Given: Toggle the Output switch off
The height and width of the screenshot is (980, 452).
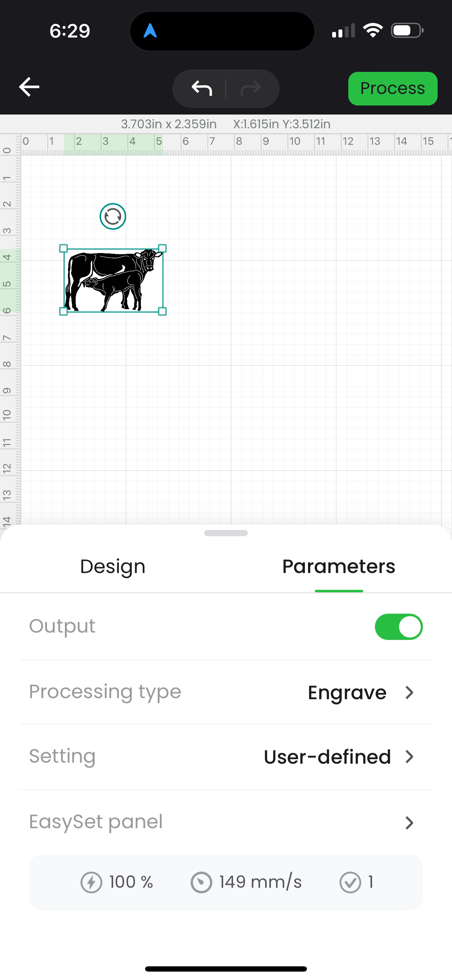Looking at the screenshot, I should pos(398,627).
